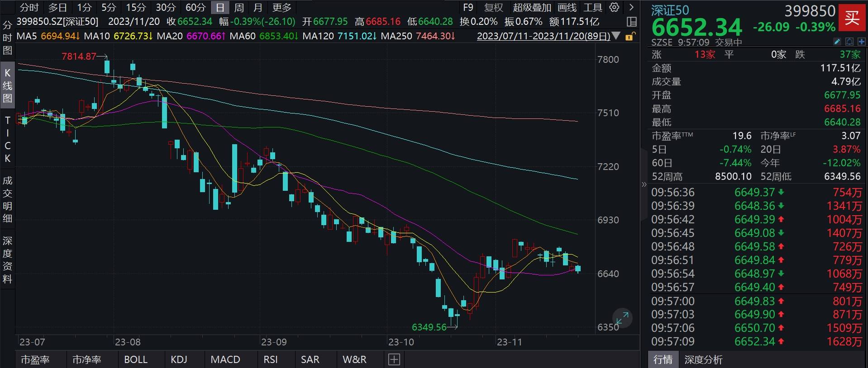Add 深证50 to watchlist with plus icon
The image size is (868, 368).
click(x=861, y=42)
